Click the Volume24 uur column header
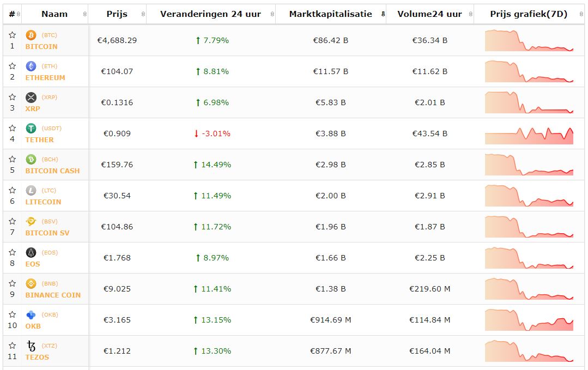Viewport: 588px width, 370px height. (429, 14)
